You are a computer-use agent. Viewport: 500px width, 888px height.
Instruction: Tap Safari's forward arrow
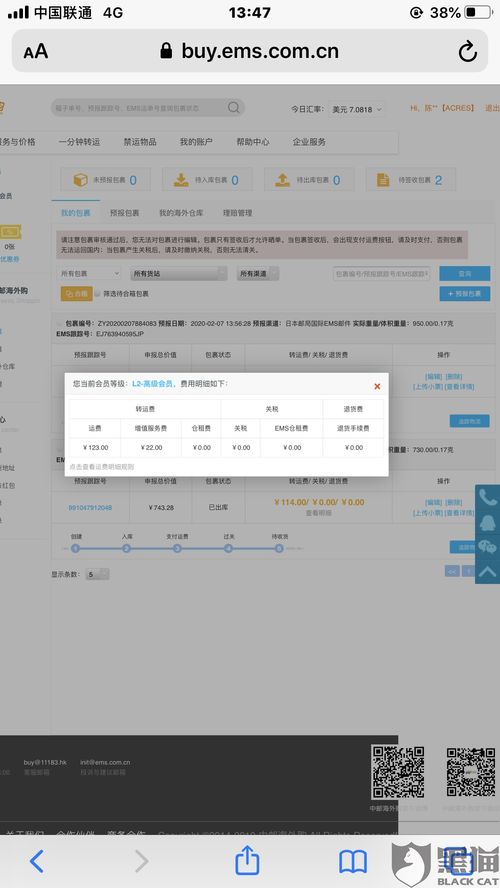(142, 861)
